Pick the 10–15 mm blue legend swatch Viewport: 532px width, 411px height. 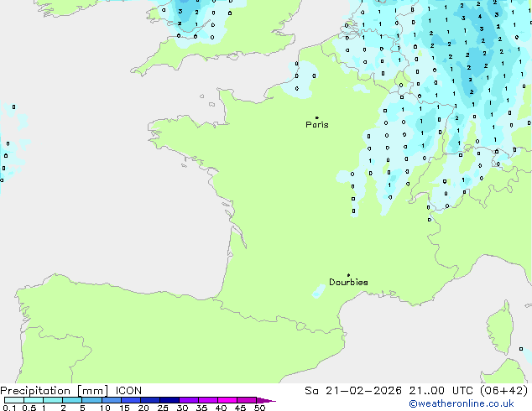coord(112,400)
